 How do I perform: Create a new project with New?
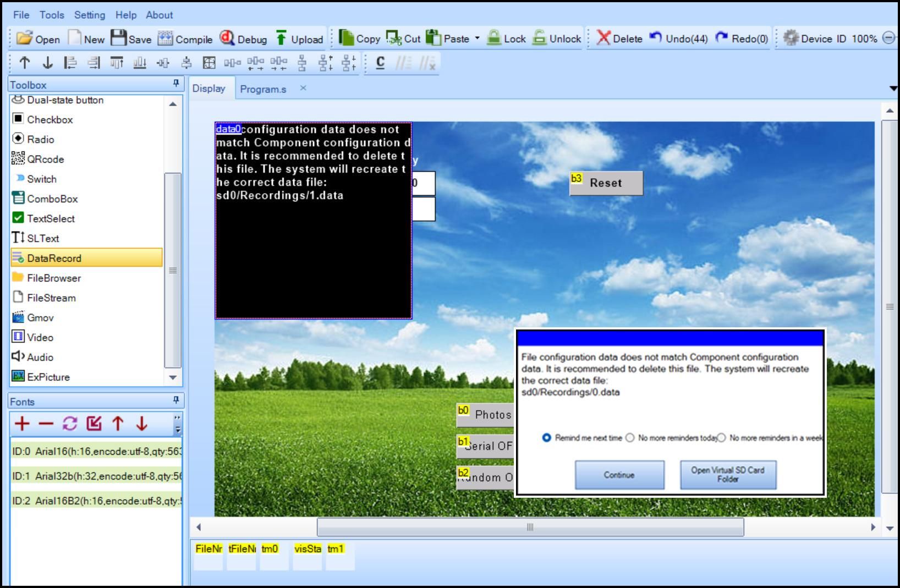pyautogui.click(x=86, y=39)
